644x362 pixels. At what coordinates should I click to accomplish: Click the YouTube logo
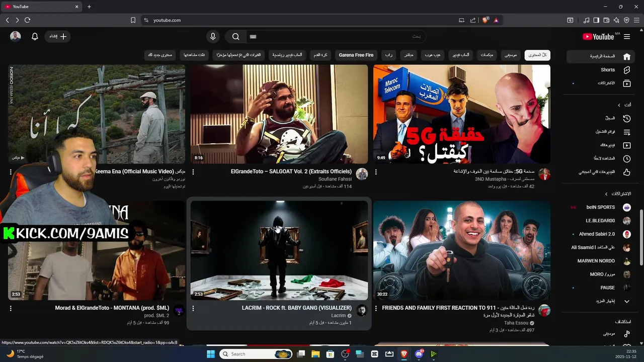tap(598, 37)
